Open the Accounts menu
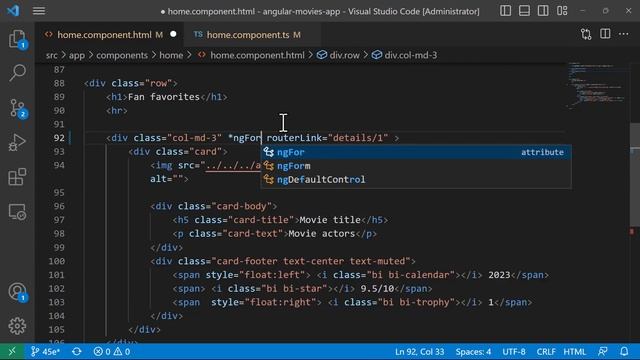The height and width of the screenshot is (360, 640). (x=17, y=292)
